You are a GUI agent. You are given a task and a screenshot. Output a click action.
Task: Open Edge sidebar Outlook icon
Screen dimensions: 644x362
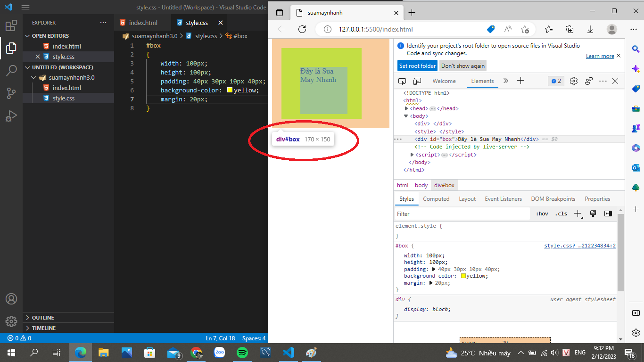tap(636, 168)
